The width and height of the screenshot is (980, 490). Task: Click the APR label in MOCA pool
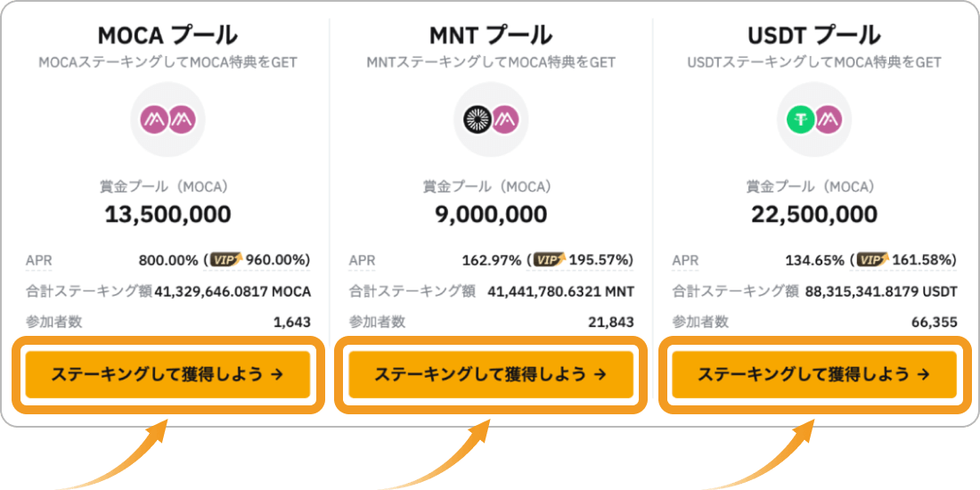click(x=37, y=260)
